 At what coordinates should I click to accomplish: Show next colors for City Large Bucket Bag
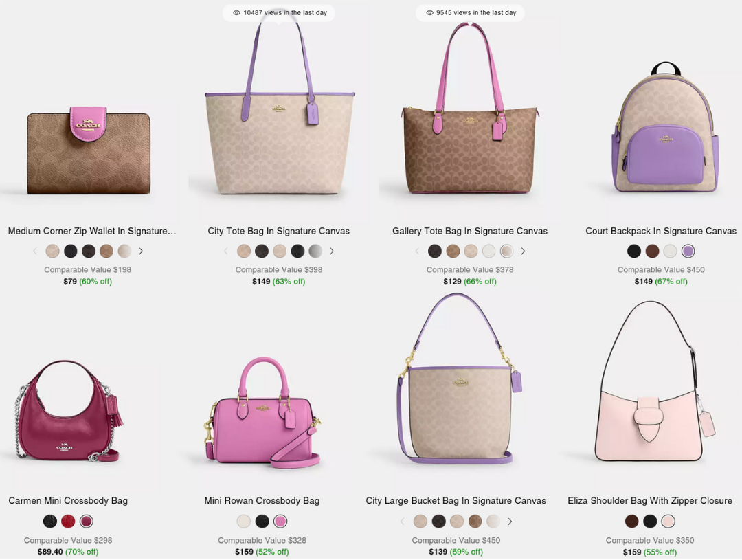point(510,522)
